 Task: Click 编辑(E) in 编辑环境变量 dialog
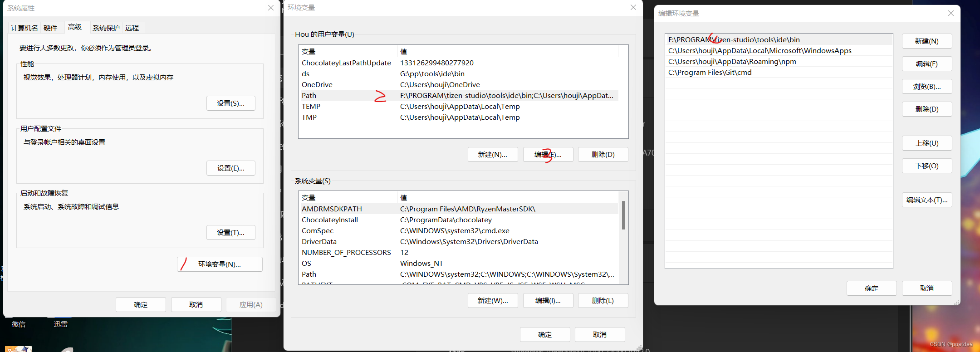click(927, 64)
